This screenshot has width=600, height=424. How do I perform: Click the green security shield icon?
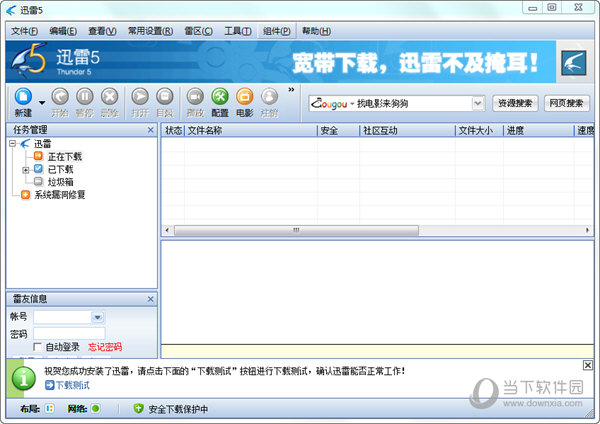138,409
